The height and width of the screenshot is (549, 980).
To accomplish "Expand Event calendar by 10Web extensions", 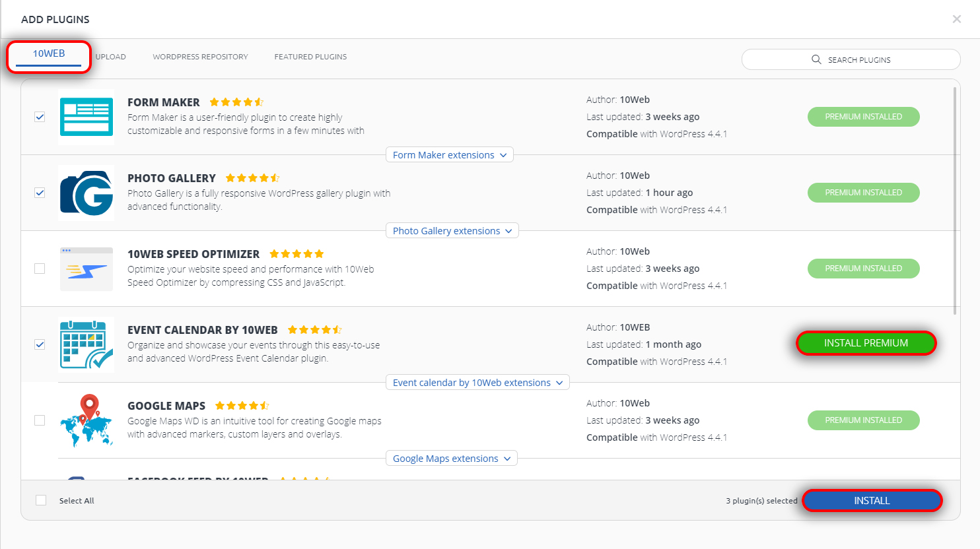I will (x=477, y=383).
